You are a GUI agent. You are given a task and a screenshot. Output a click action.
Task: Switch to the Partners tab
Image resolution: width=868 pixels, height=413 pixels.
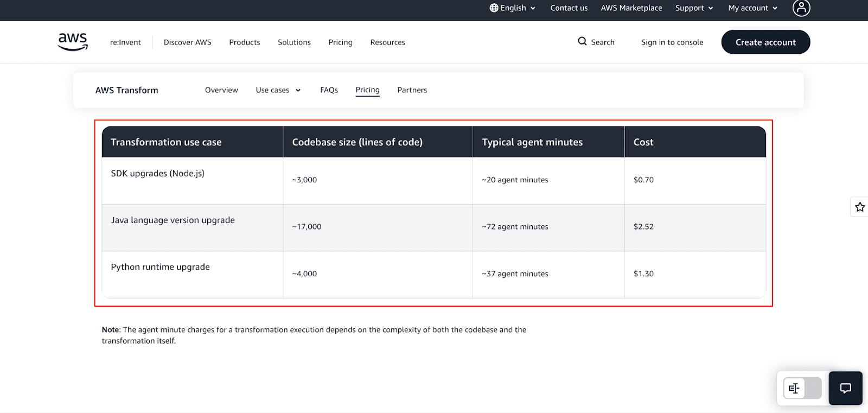[x=412, y=90]
